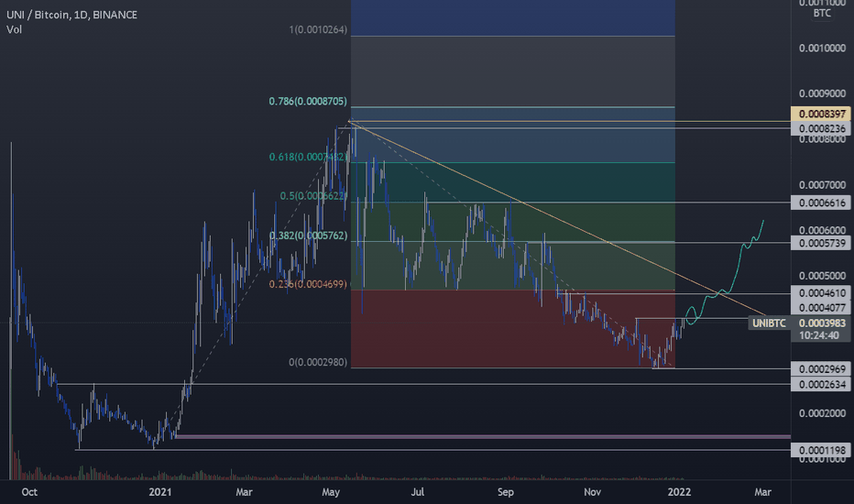The height and width of the screenshot is (504, 854).
Task: Click the Oct label on time axis
Action: [x=29, y=492]
